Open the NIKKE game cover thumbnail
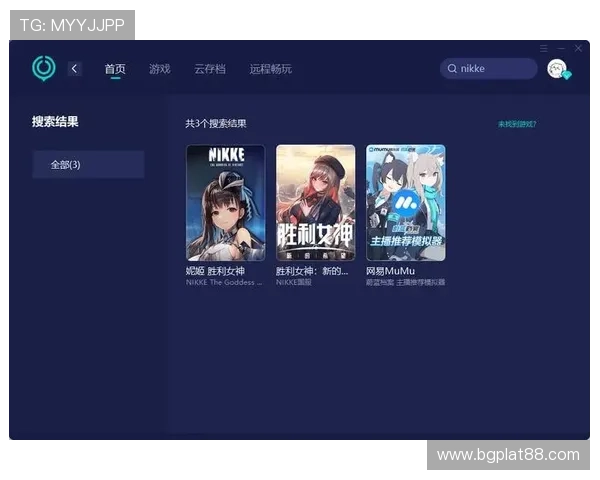The image size is (600, 480). coord(225,203)
